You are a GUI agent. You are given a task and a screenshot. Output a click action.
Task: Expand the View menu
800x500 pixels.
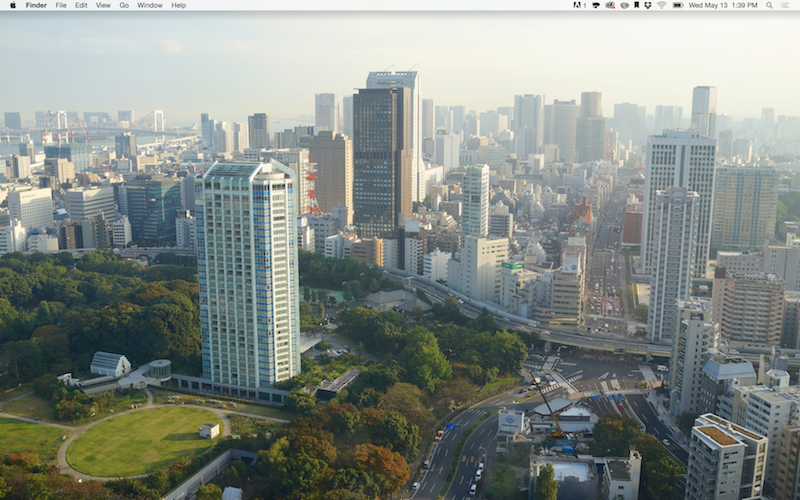(103, 5)
